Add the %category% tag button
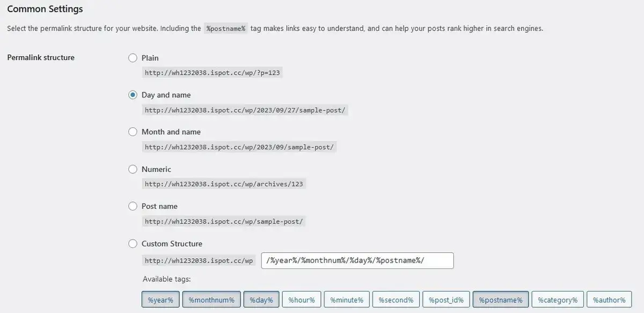The height and width of the screenshot is (313, 644). click(558, 300)
